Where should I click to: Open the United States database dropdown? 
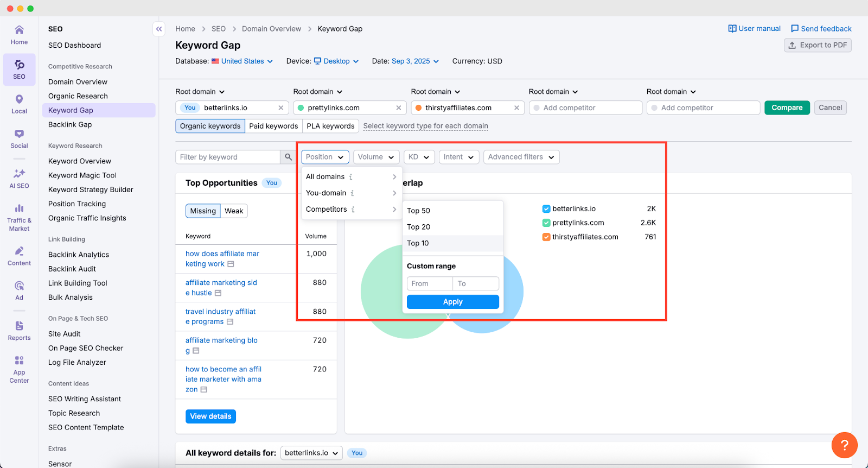tap(247, 61)
